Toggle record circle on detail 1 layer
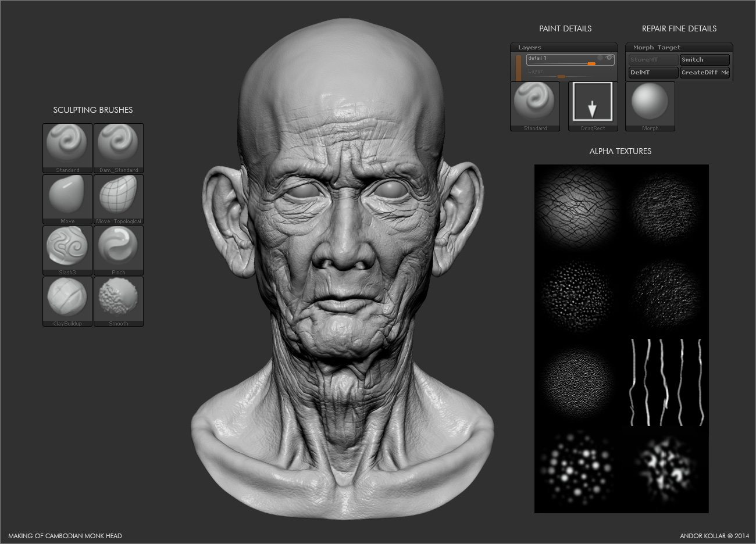 point(600,58)
